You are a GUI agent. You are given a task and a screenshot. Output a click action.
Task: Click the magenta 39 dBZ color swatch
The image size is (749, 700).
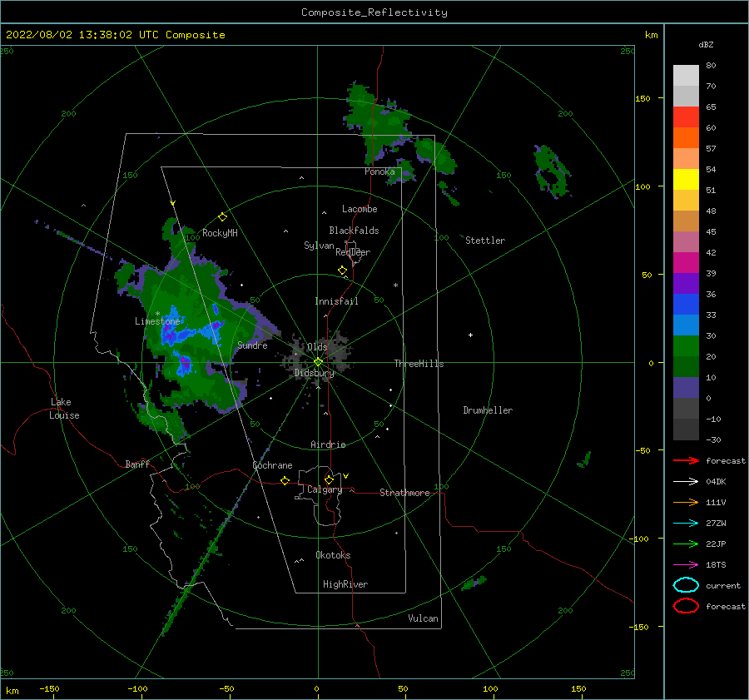point(686,262)
